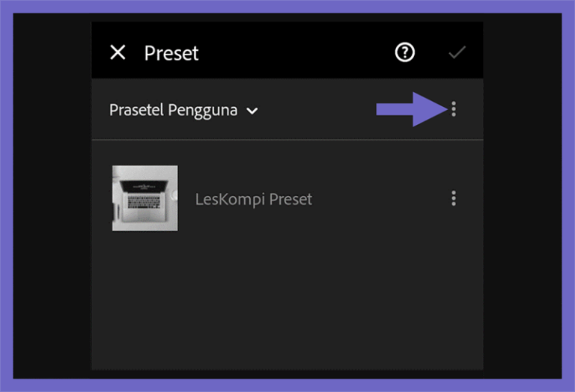The image size is (575, 392).
Task: Open help via the question mark icon
Action: [404, 52]
